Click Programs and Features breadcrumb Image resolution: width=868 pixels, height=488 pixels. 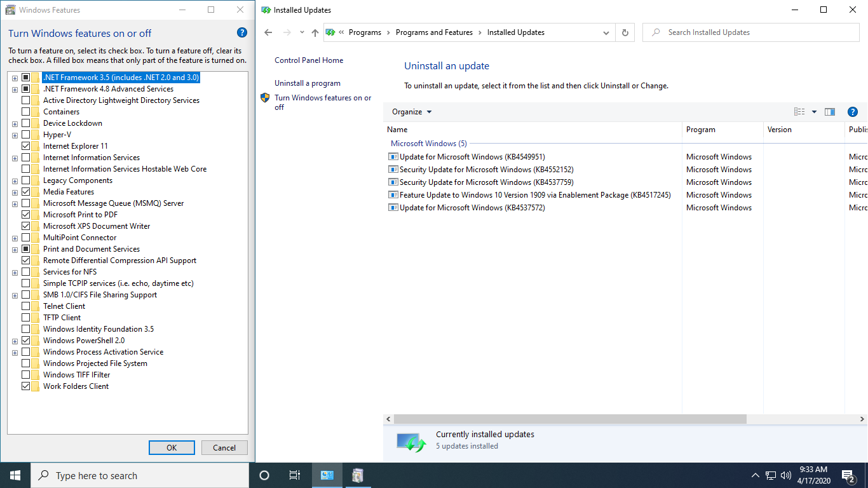[x=434, y=32]
